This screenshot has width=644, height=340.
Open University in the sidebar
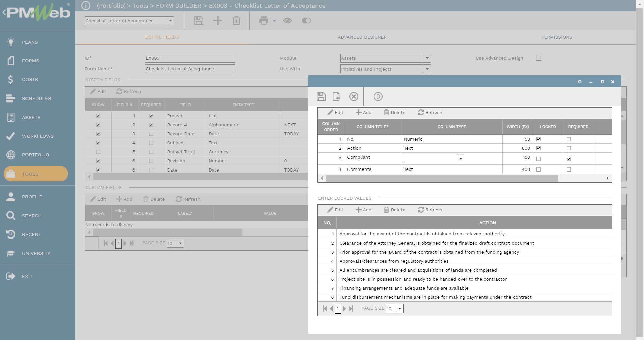[36, 253]
